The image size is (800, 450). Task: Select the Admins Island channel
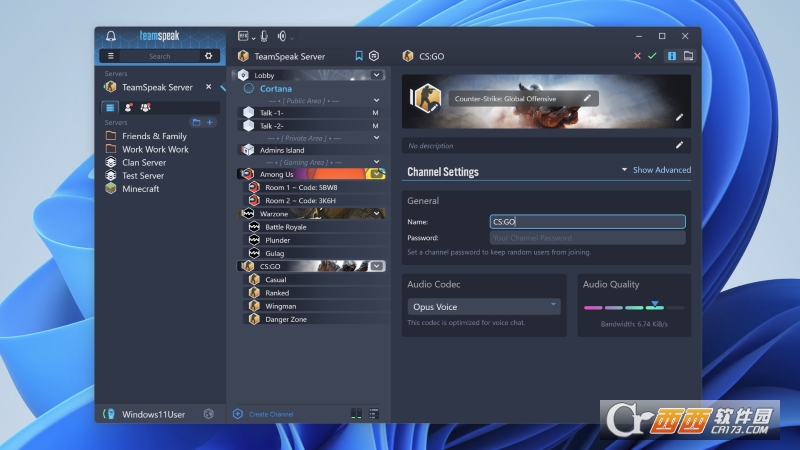point(311,150)
